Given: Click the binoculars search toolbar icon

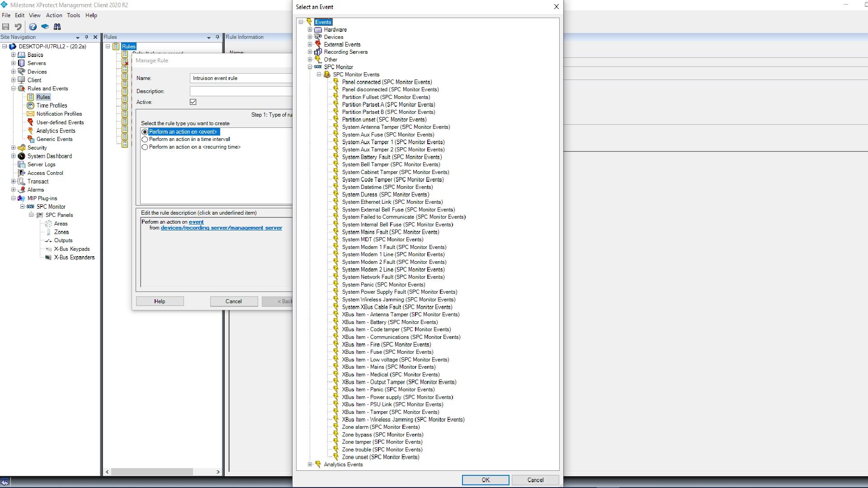Looking at the screenshot, I should tap(57, 27).
